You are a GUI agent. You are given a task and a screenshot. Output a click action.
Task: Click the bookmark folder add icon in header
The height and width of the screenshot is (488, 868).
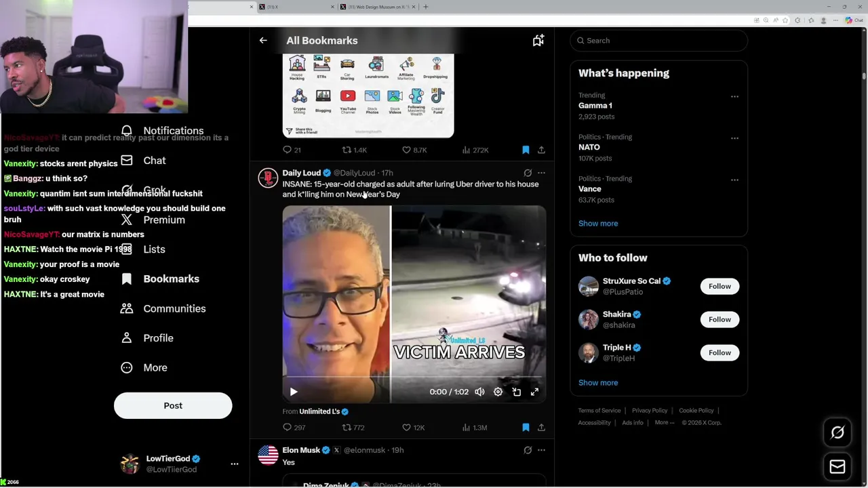[x=538, y=41]
